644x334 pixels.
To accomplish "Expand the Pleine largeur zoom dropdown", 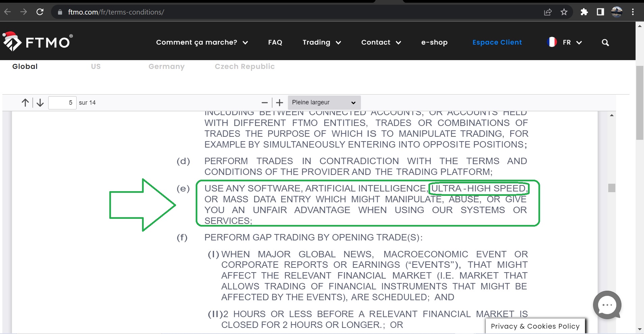I will [x=324, y=103].
